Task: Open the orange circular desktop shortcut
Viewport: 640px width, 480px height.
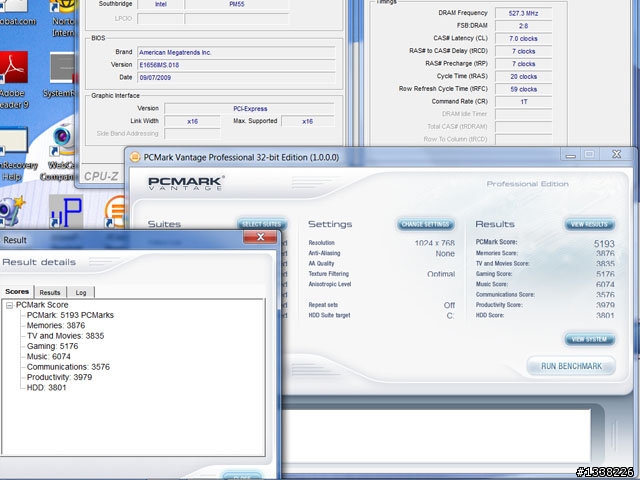Action: (x=115, y=211)
